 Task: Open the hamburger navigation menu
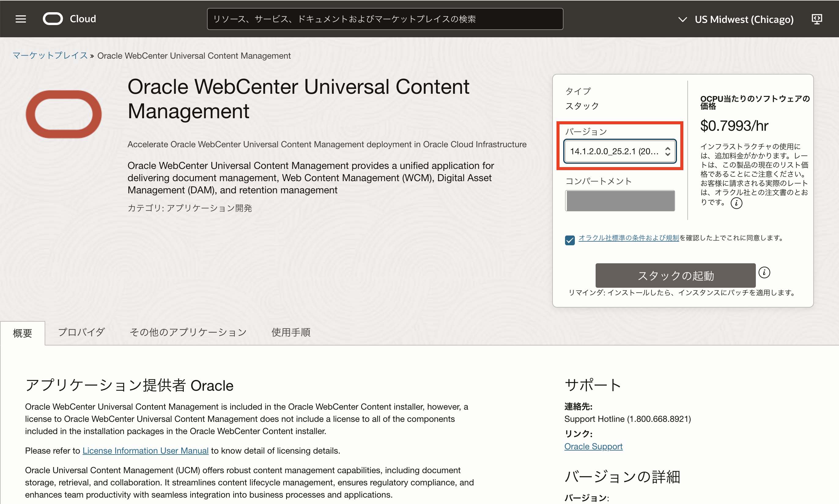click(21, 19)
